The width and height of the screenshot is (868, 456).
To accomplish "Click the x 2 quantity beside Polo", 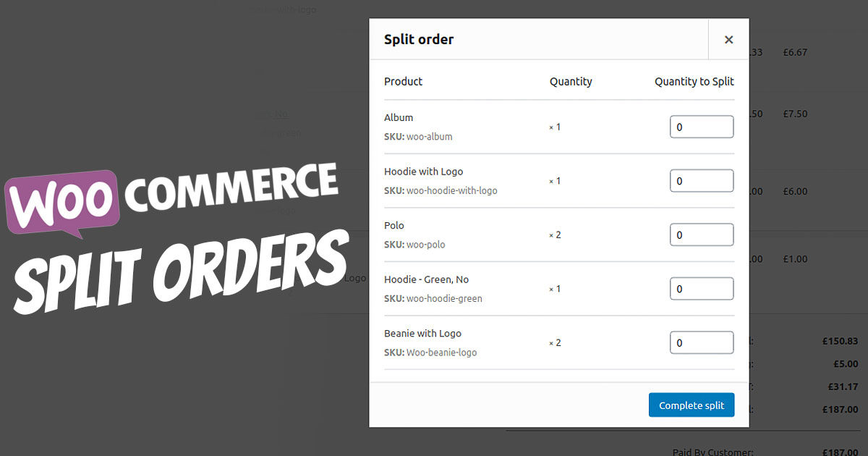I will 553,235.
